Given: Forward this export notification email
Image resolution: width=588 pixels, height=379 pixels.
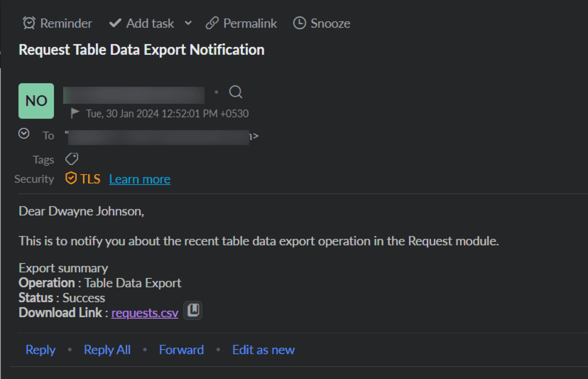Looking at the screenshot, I should 181,350.
